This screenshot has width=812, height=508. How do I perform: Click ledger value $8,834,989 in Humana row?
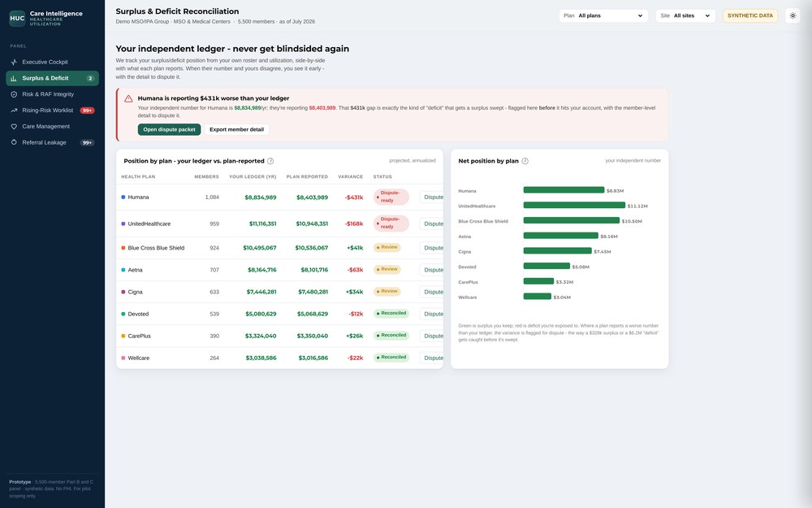pos(261,198)
